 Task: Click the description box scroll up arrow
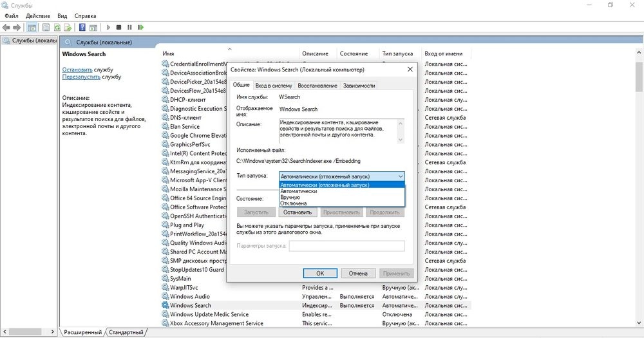(401, 123)
